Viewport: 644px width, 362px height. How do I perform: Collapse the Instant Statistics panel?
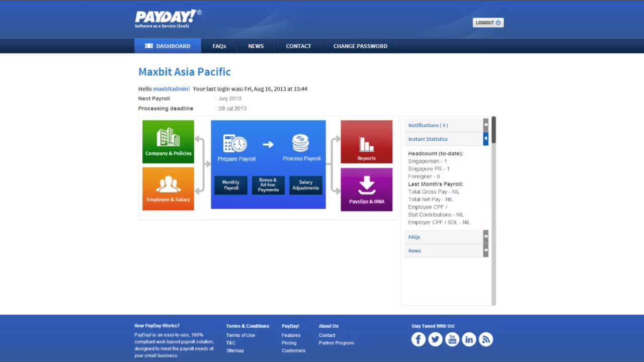coord(446,139)
